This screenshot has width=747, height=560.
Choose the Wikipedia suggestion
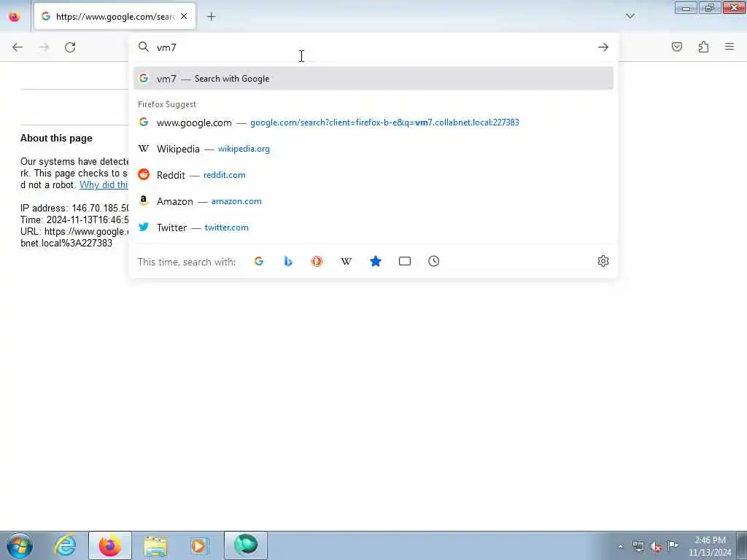pyautogui.click(x=373, y=149)
